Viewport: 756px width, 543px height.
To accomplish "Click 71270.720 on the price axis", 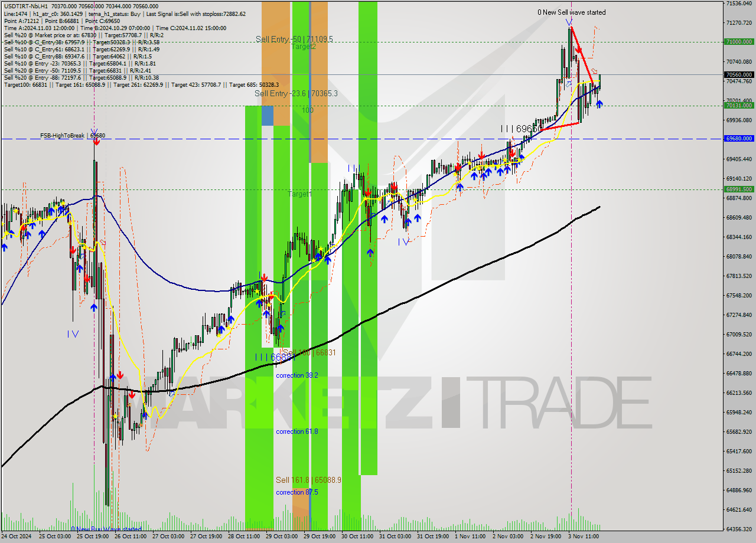I will click(739, 23).
